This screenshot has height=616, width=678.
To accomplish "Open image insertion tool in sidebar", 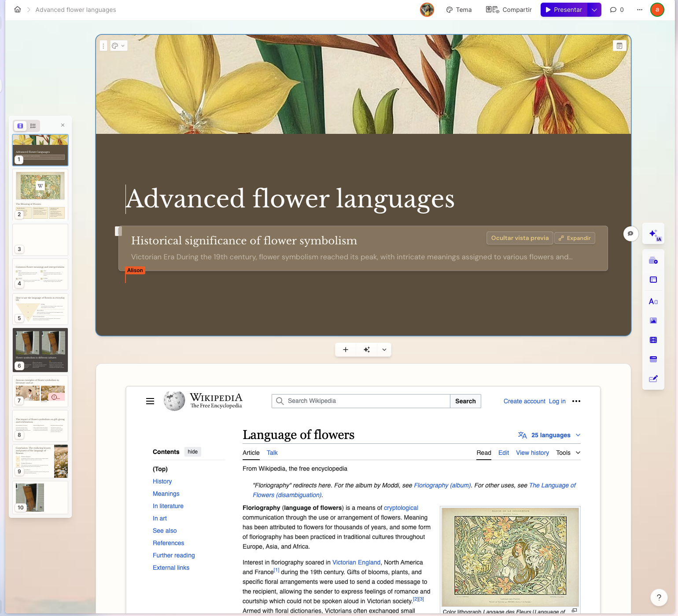I will pos(653,321).
